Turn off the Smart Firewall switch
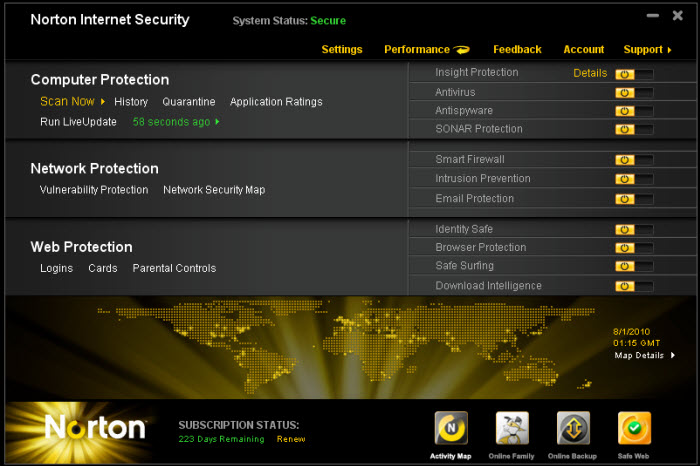 [x=634, y=160]
